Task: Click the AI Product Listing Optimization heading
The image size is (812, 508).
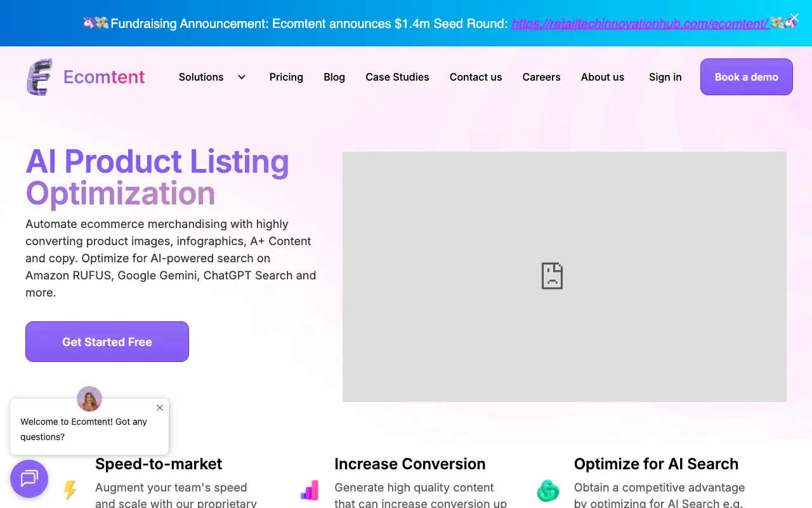Action: [x=157, y=177]
